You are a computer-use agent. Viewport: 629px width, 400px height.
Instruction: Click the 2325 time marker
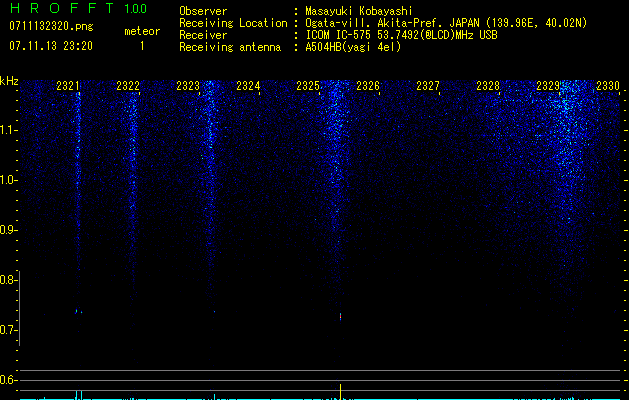308,86
